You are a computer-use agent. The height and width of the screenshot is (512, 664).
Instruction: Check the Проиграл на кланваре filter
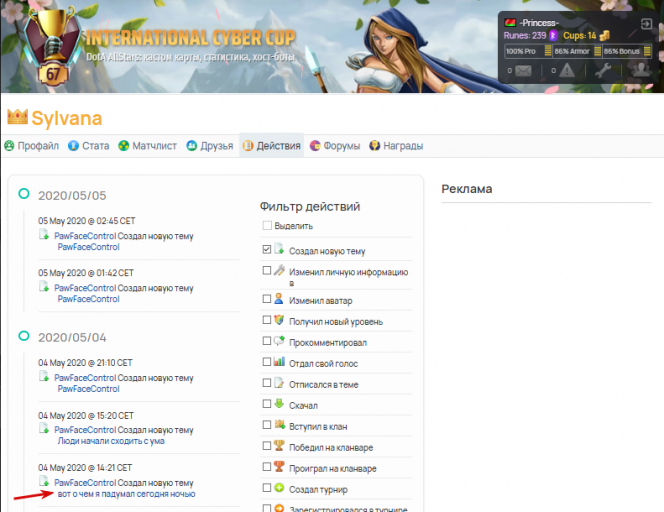[x=267, y=467]
